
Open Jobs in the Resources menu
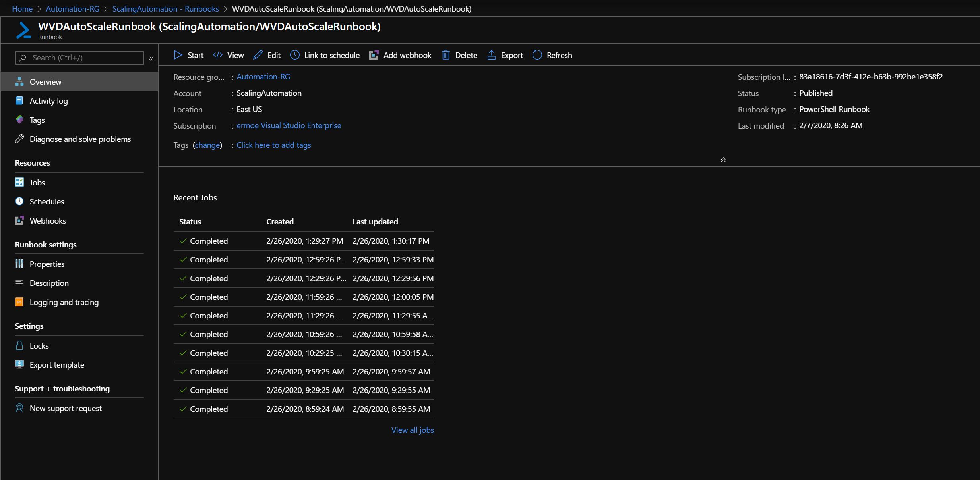[37, 183]
